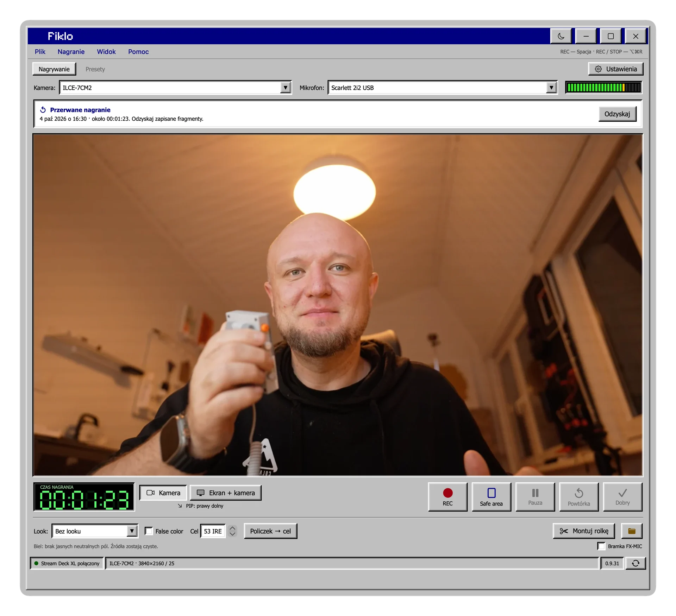Increase Cel IRE with up arrow
The height and width of the screenshot is (616, 676).
pyautogui.click(x=232, y=528)
